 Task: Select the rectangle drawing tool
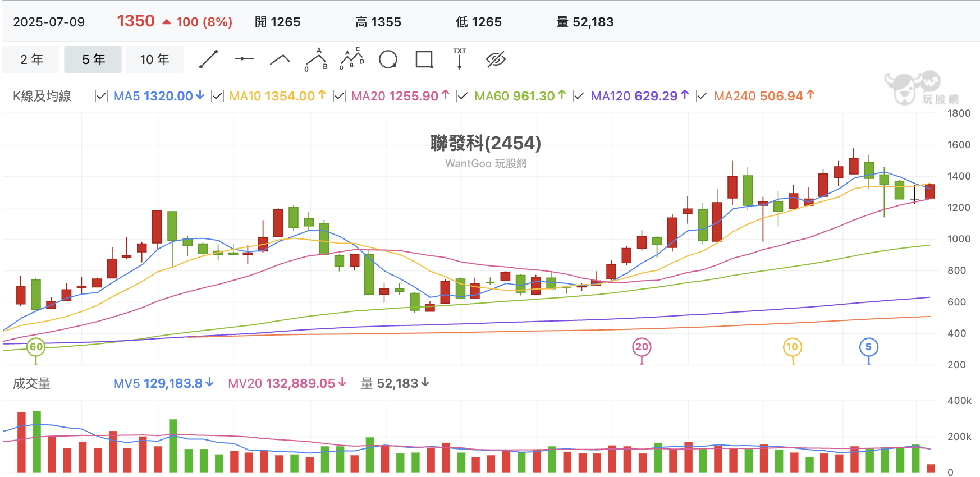tap(424, 59)
